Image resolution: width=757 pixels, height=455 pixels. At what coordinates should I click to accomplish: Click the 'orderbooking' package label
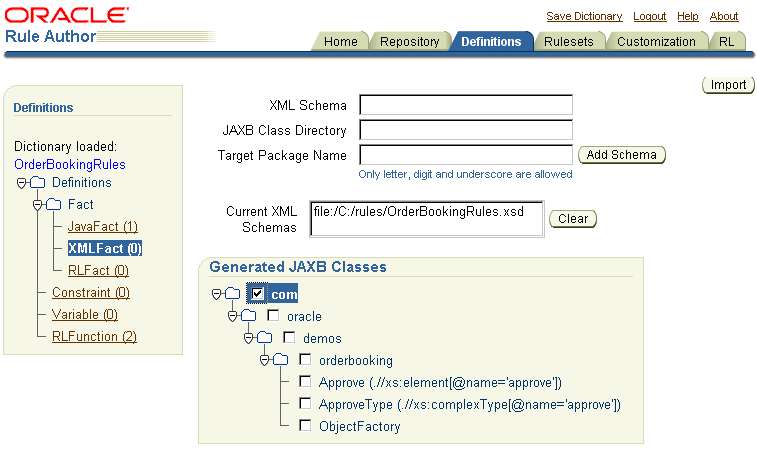[x=356, y=360]
